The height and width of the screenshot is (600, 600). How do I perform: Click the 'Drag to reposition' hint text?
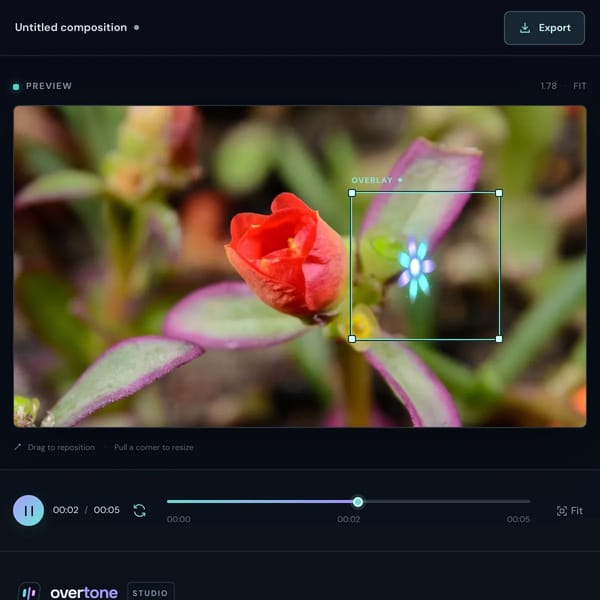61,447
